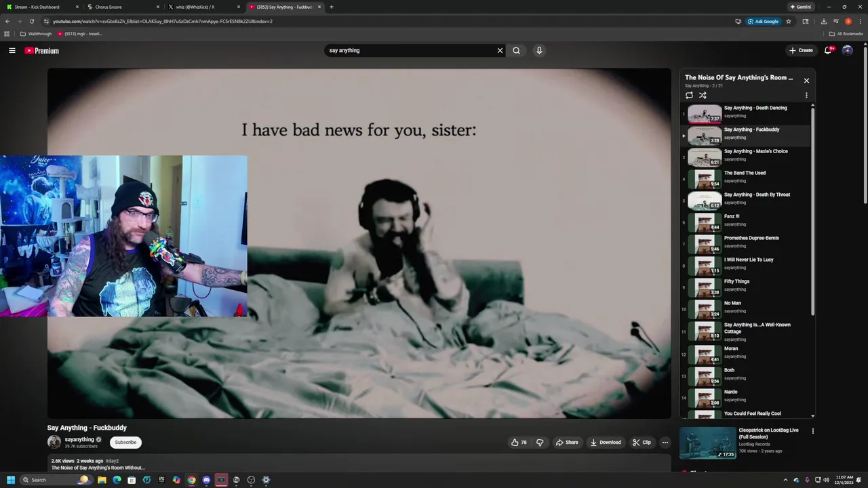
Task: Play No Man from playlist
Action: point(746,309)
